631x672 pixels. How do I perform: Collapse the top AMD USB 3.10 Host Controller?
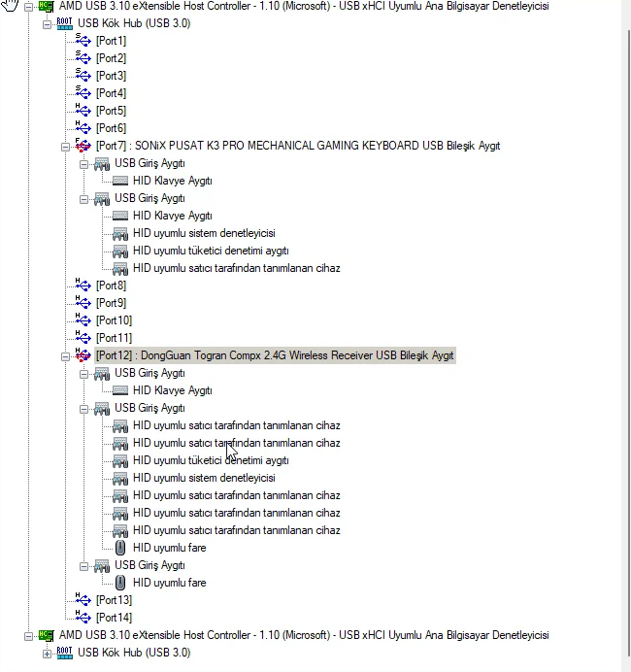tap(28, 7)
